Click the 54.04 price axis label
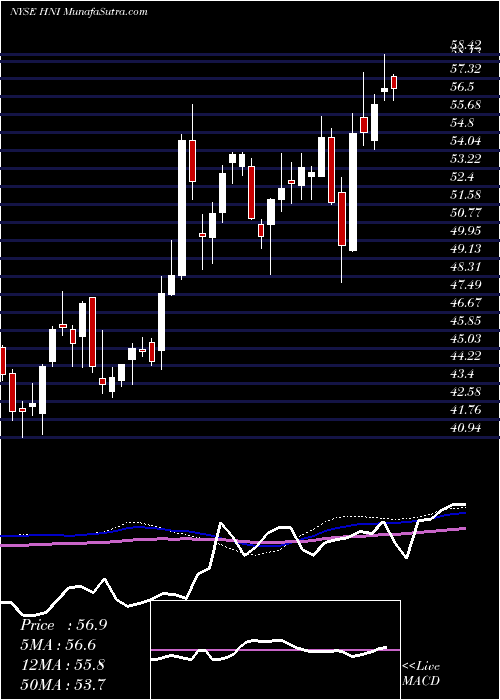 point(466,141)
